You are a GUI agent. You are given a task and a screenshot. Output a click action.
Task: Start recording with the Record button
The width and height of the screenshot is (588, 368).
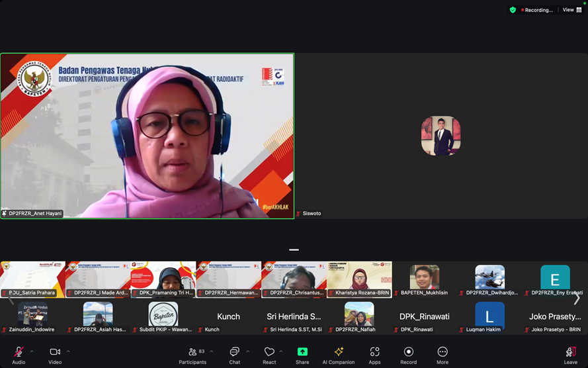point(409,355)
